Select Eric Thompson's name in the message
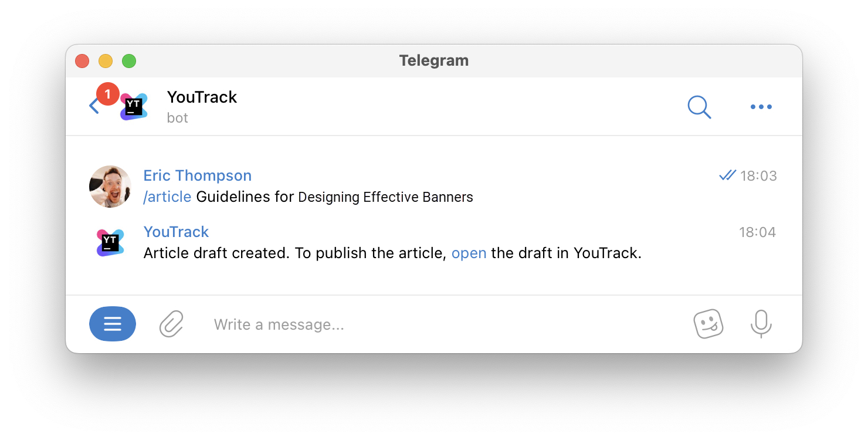The image size is (868, 440). 197,175
